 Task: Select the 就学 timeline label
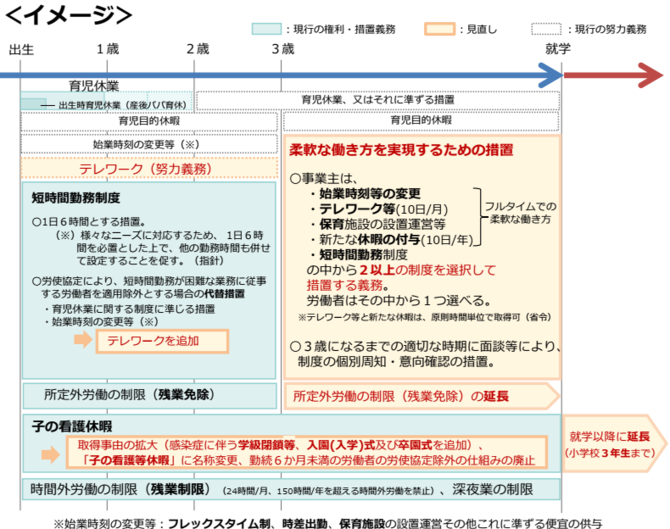pyautogui.click(x=559, y=49)
